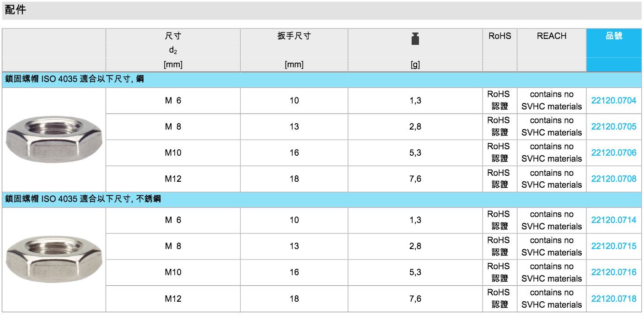644x315 pixels.
Task: Open part number 22120.0714 link
Action: pyautogui.click(x=613, y=220)
